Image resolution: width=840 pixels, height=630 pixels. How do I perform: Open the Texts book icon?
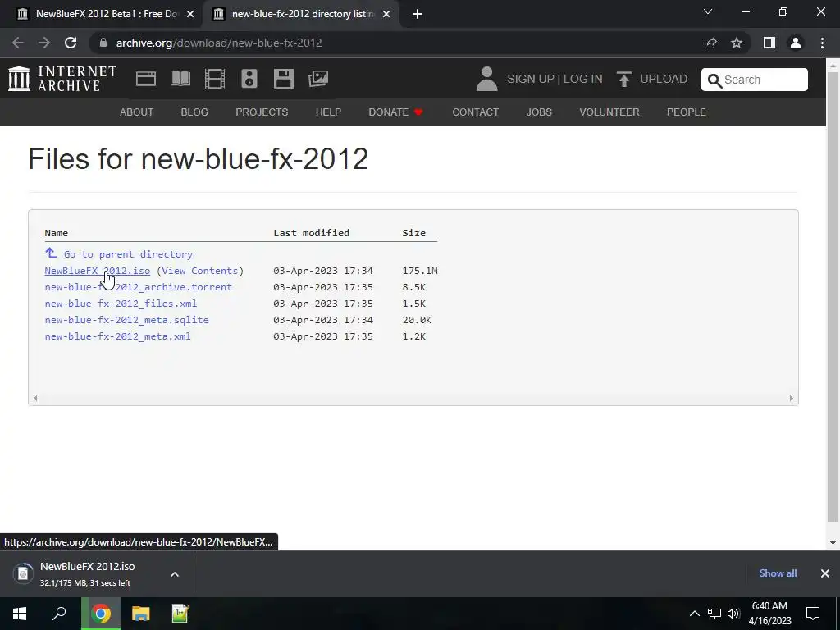[x=180, y=79]
